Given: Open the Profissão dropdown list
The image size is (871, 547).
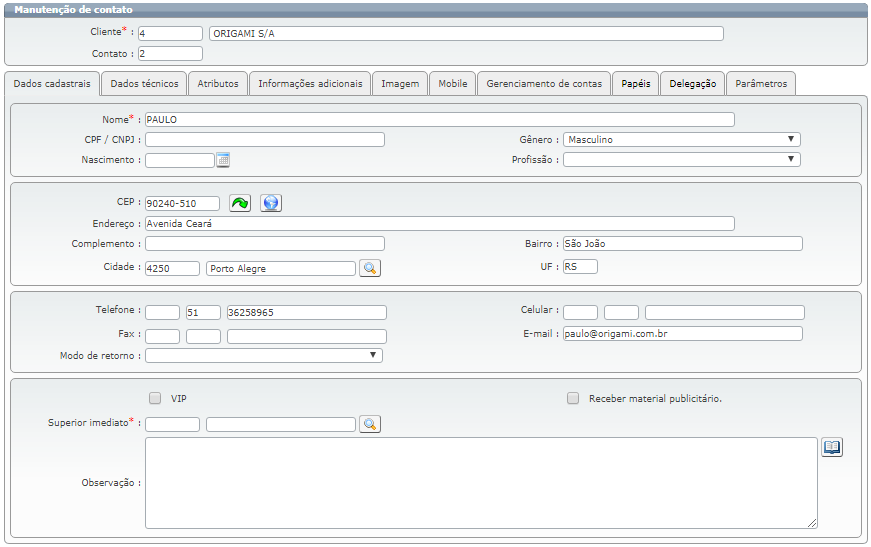Looking at the screenshot, I should (681, 159).
